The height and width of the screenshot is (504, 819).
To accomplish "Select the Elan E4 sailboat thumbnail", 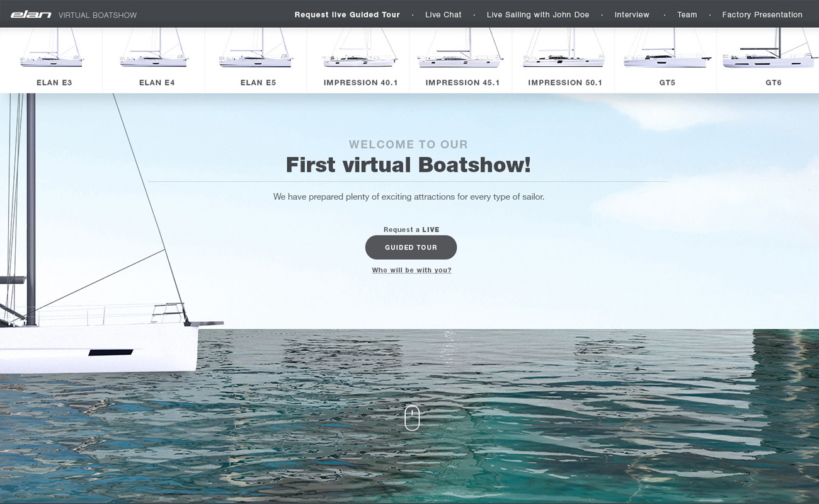I will (154, 49).
